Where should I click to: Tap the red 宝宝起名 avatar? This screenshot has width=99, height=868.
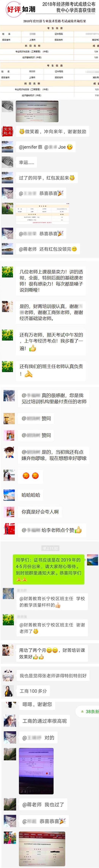(x=7, y=131)
